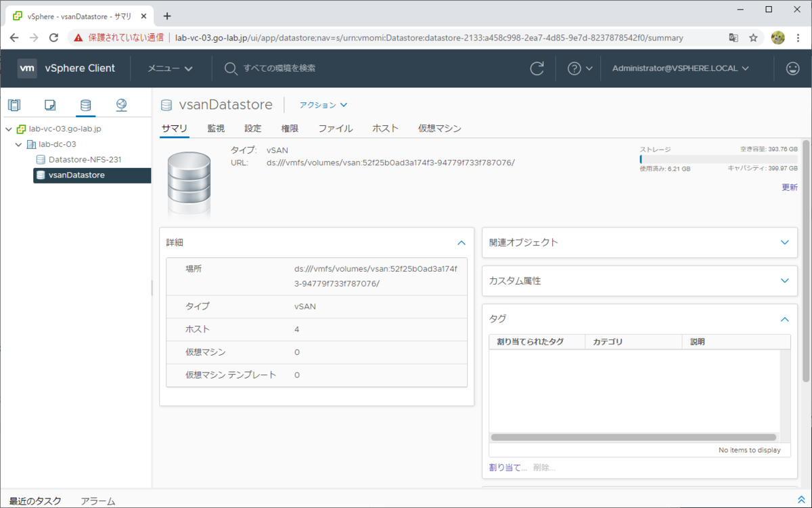This screenshot has height=508, width=812.
Task: Switch to the 設定 tab
Action: point(253,128)
